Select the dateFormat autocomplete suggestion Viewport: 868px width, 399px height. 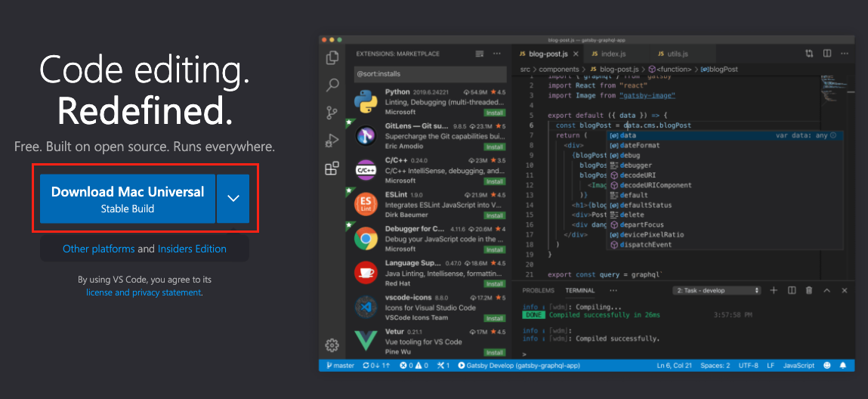pyautogui.click(x=724, y=145)
